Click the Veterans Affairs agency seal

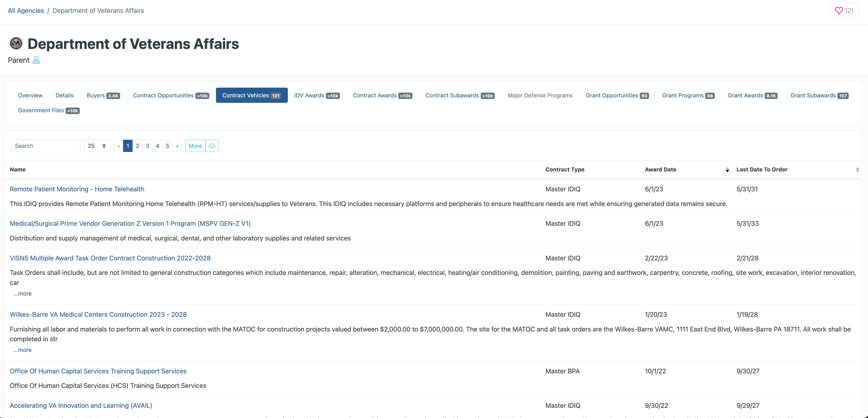(16, 43)
